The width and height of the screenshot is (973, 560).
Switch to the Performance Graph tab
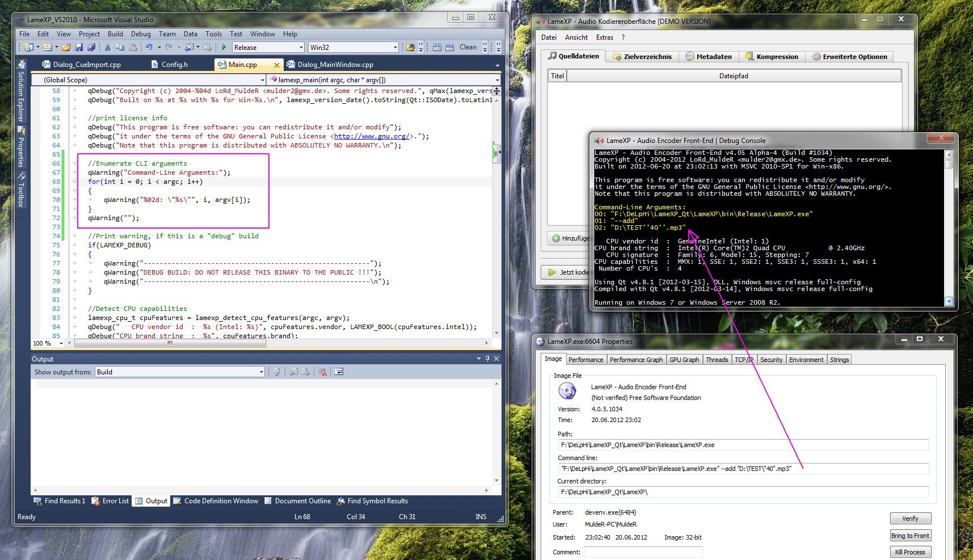tap(636, 360)
